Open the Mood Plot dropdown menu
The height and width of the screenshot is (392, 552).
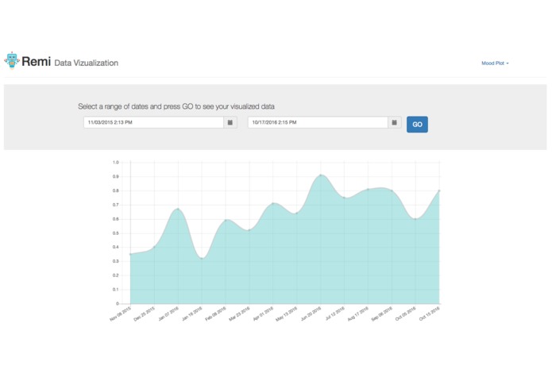tap(495, 63)
